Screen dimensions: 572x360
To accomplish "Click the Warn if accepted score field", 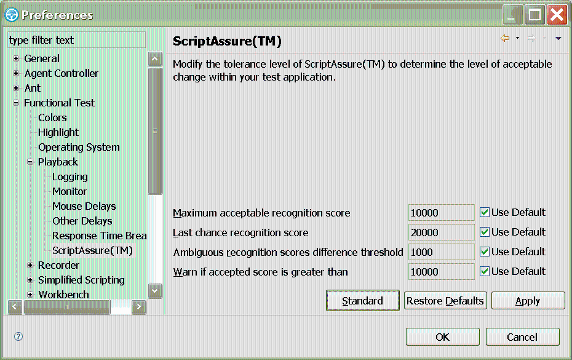I will click(x=441, y=272).
